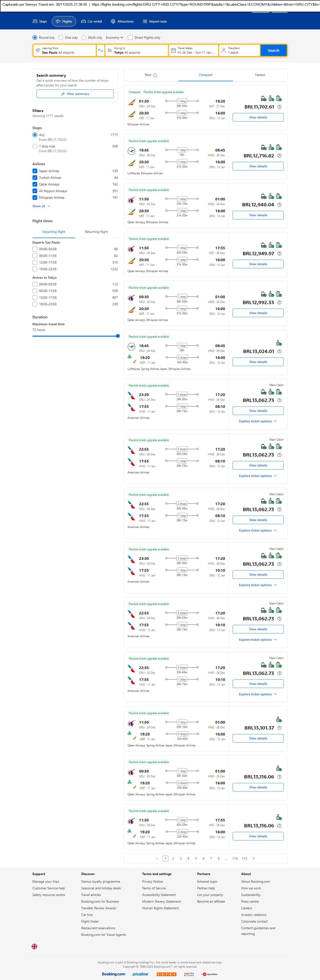Click the maximum travel time slider handle
The height and width of the screenshot is (980, 320).
click(118, 336)
